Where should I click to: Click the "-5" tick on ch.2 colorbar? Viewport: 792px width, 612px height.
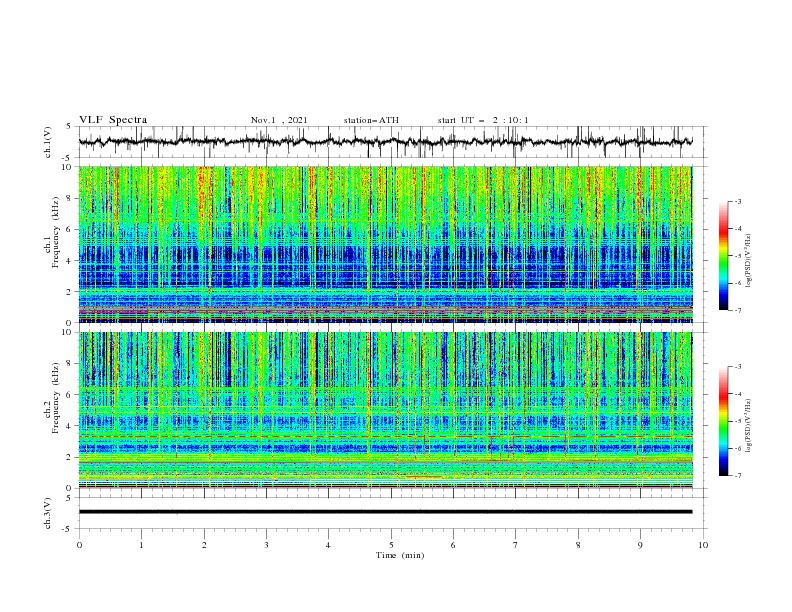tap(737, 421)
